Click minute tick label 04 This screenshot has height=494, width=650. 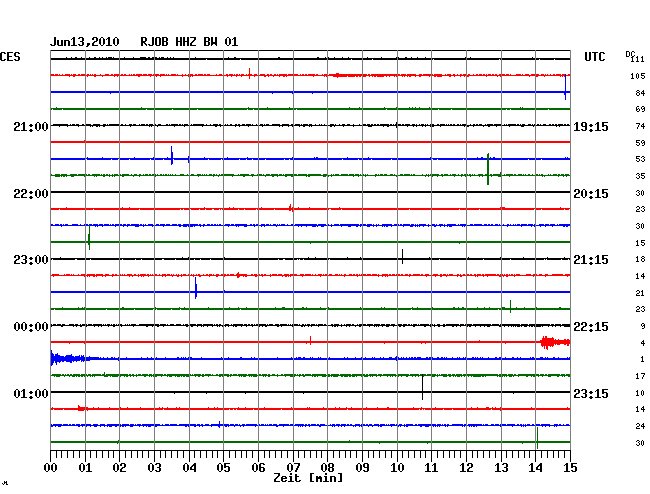pos(189,468)
